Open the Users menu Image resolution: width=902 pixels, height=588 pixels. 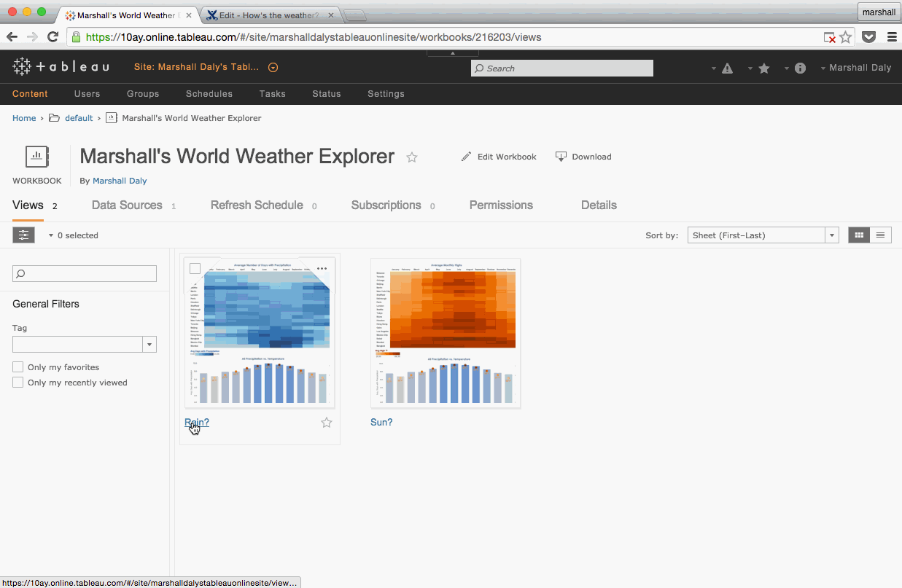[x=88, y=94]
